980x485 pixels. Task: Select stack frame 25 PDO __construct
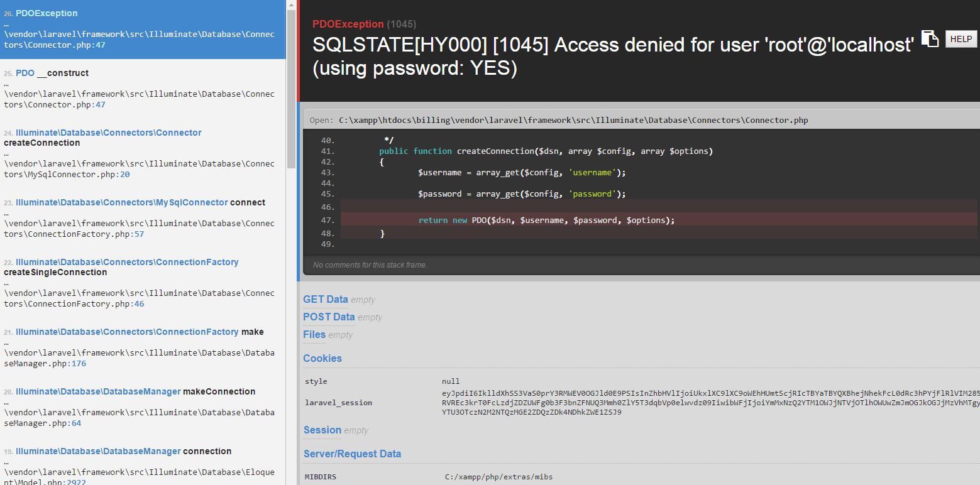tap(143, 89)
